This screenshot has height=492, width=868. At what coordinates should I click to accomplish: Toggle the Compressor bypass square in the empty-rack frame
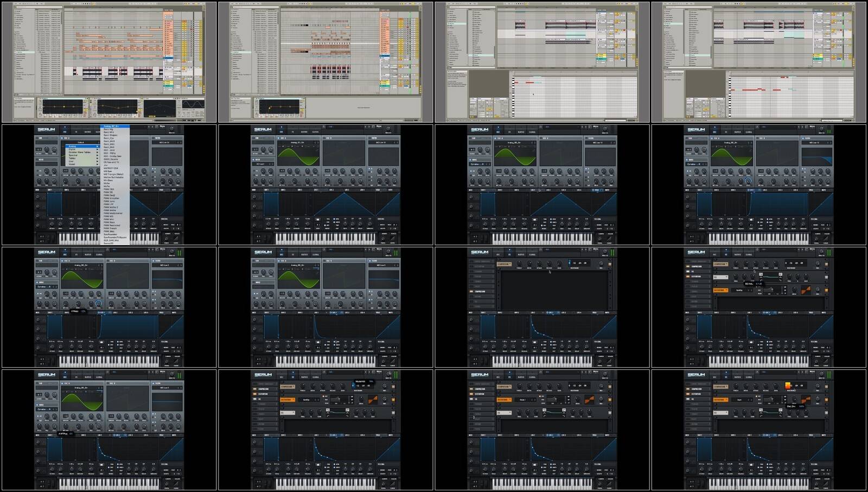(x=610, y=264)
